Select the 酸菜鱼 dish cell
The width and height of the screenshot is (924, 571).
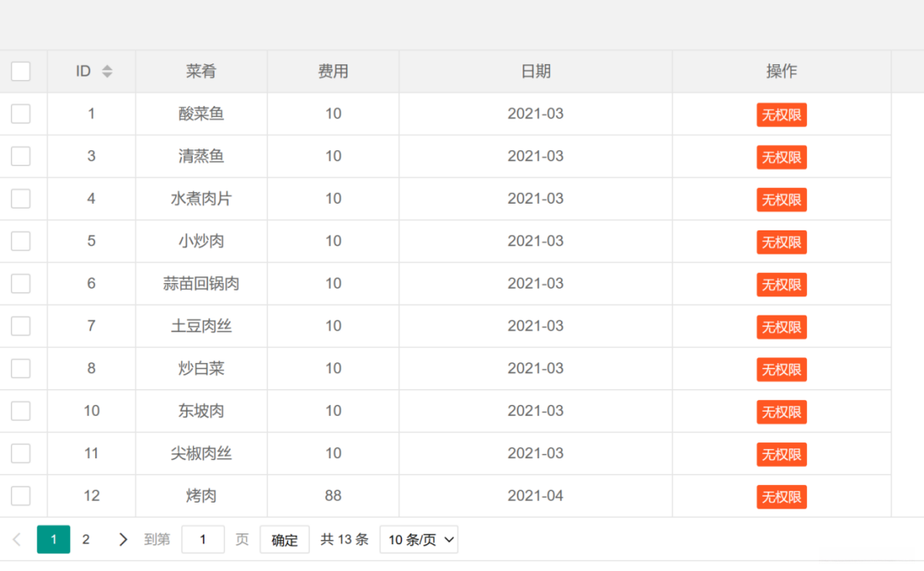pos(201,114)
